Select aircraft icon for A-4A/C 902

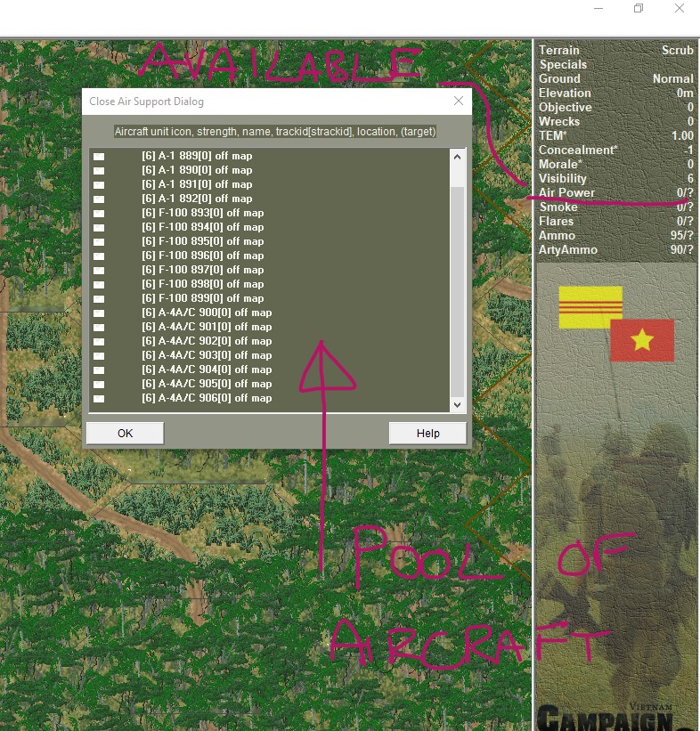pyautogui.click(x=99, y=341)
